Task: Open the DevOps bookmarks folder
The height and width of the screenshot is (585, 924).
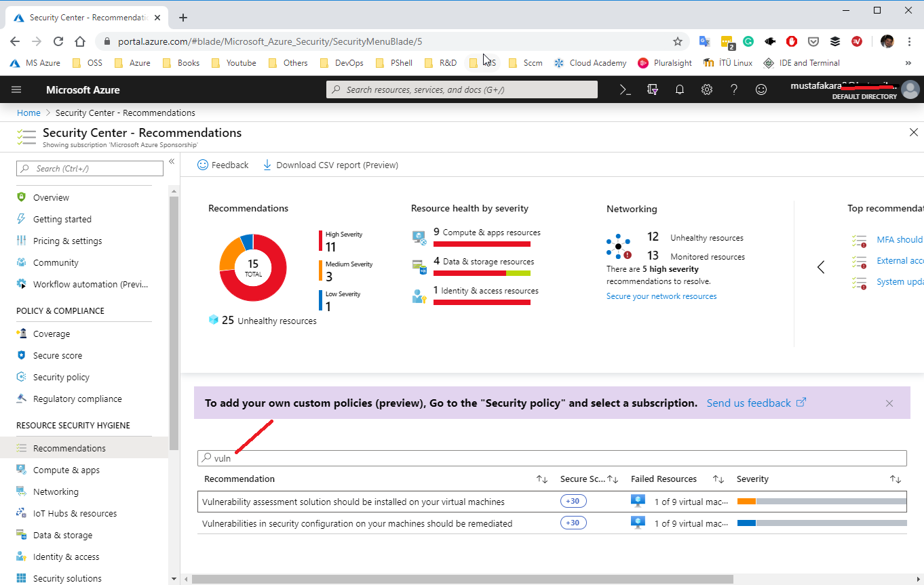Action: click(342, 63)
